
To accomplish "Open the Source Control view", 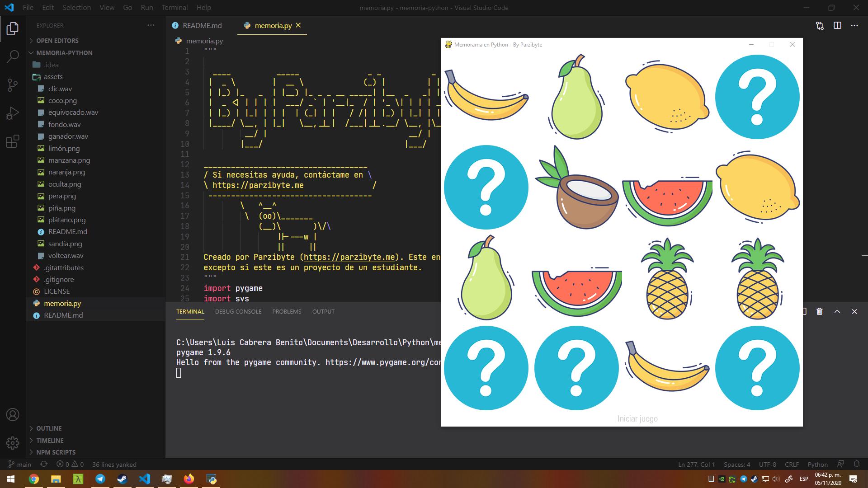I will tap(13, 85).
